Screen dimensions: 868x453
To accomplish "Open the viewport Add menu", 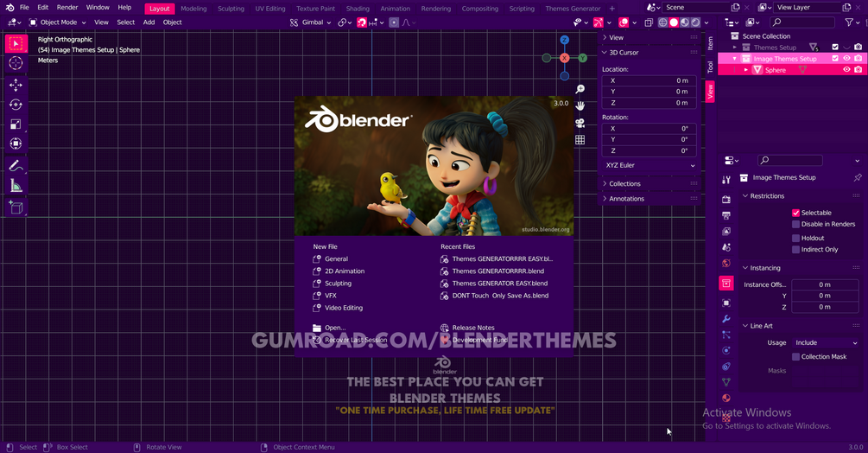I will (x=149, y=22).
